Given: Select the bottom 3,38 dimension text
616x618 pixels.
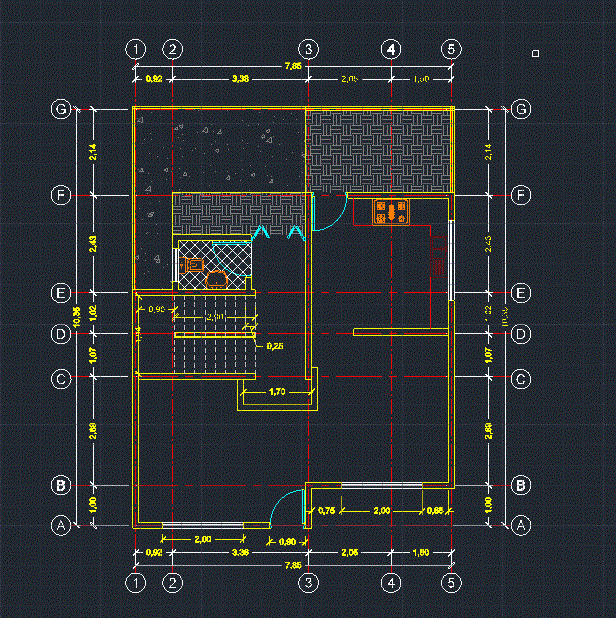Looking at the screenshot, I should 240,553.
